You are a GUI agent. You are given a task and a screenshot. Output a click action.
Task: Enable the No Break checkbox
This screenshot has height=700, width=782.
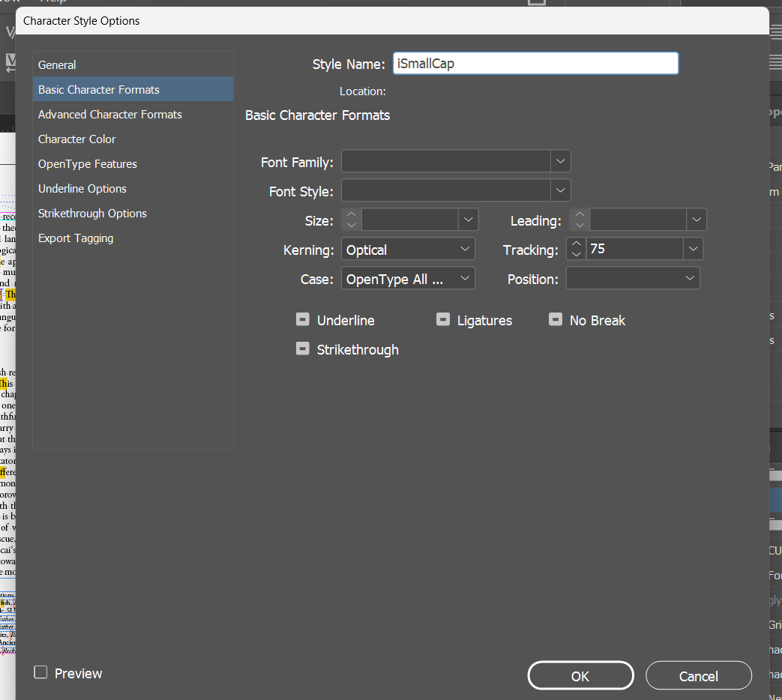(x=556, y=319)
